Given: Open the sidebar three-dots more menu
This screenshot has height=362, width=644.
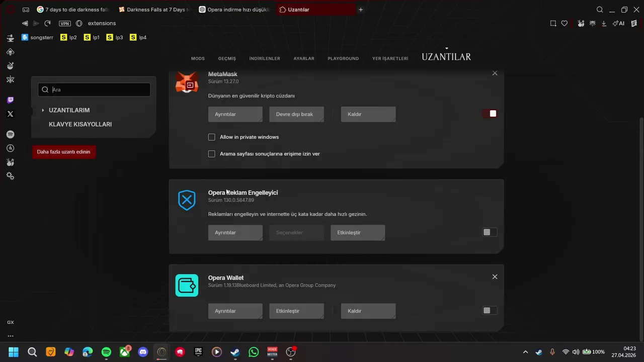Looking at the screenshot, I should click(x=10, y=336).
